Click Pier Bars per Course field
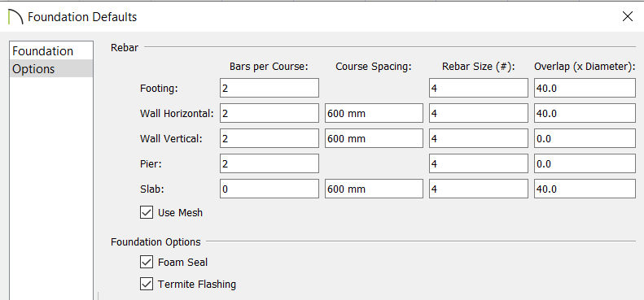Image resolution: width=644 pixels, height=300 pixels. (269, 163)
